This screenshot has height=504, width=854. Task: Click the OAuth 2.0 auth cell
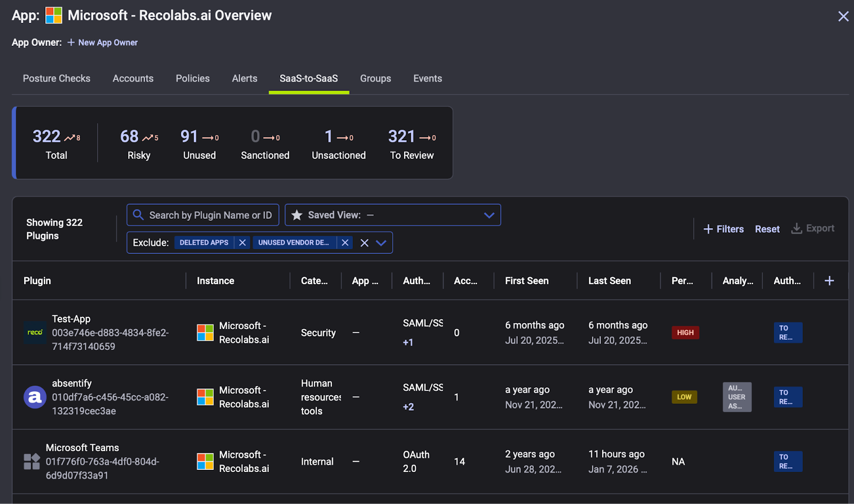tap(416, 461)
